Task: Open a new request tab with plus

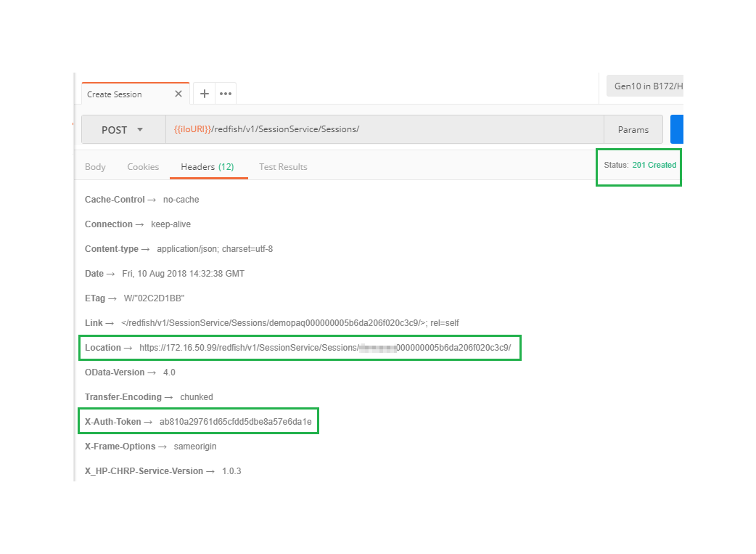Action: pos(205,94)
